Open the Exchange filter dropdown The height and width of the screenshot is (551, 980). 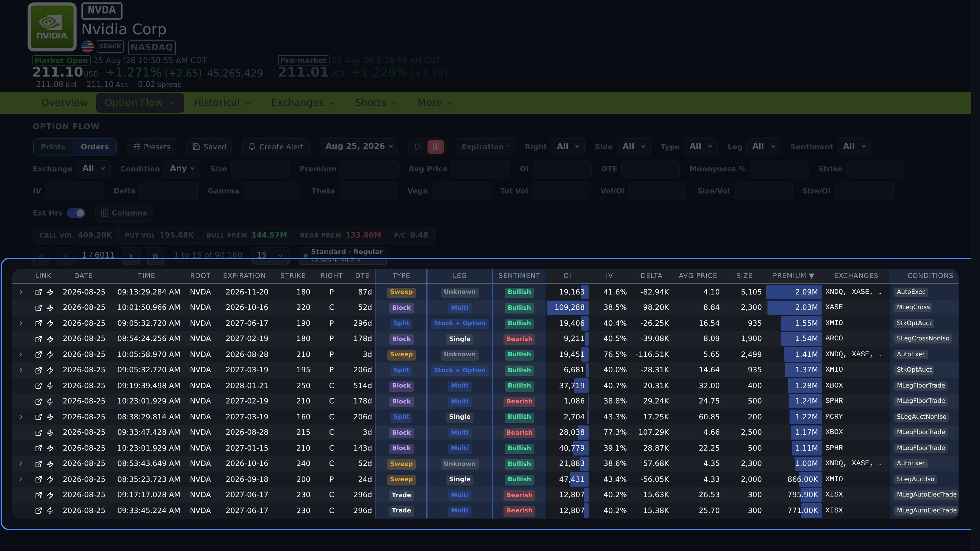(x=94, y=168)
